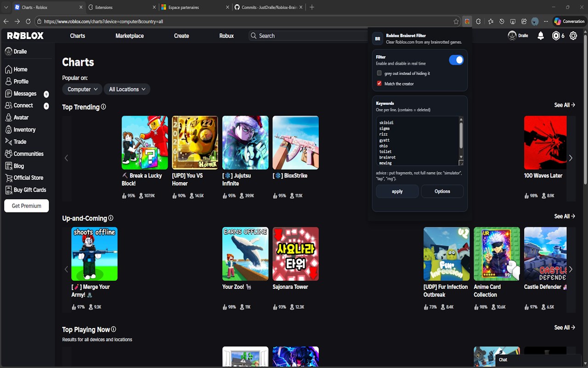Toggle the Filter switch off
588x368 pixels.
(x=456, y=60)
